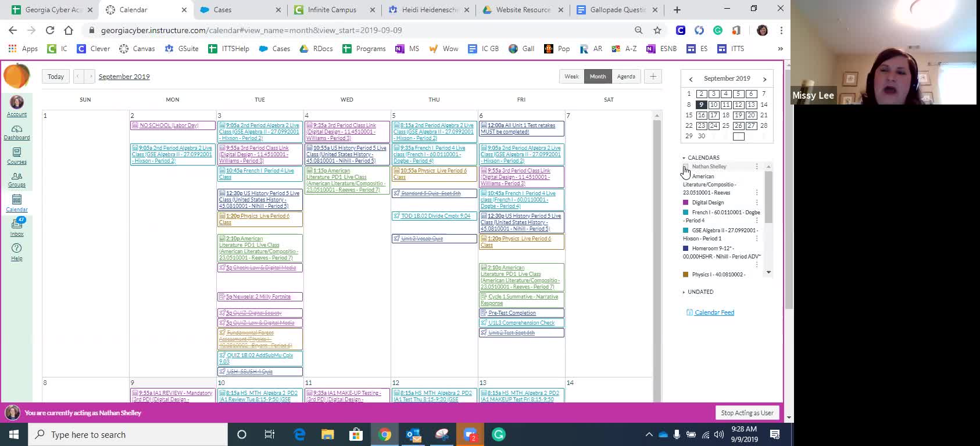This screenshot has width=980, height=446.
Task: Click the plus icon to create event
Action: tap(653, 77)
